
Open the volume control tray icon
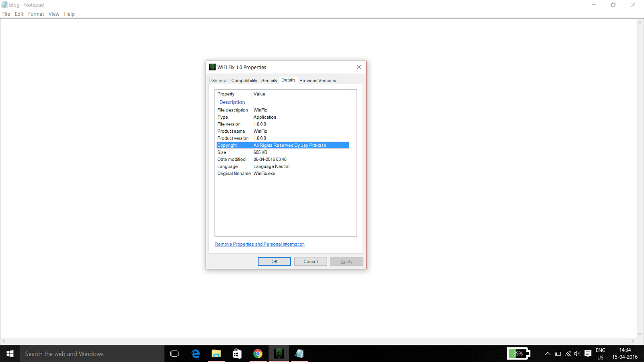[x=578, y=354]
